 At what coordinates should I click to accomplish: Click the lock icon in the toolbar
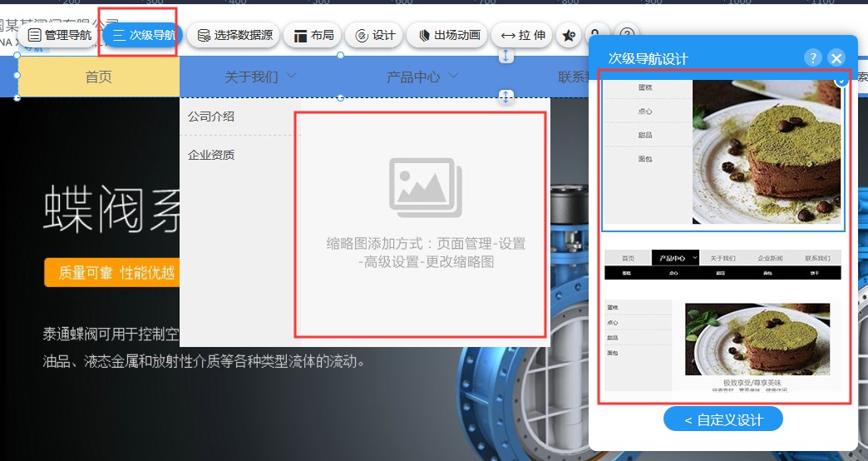tap(596, 32)
